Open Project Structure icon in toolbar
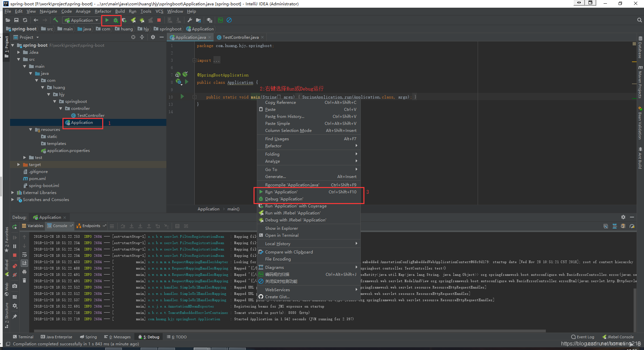The width and height of the screenshot is (644, 350). pos(198,20)
